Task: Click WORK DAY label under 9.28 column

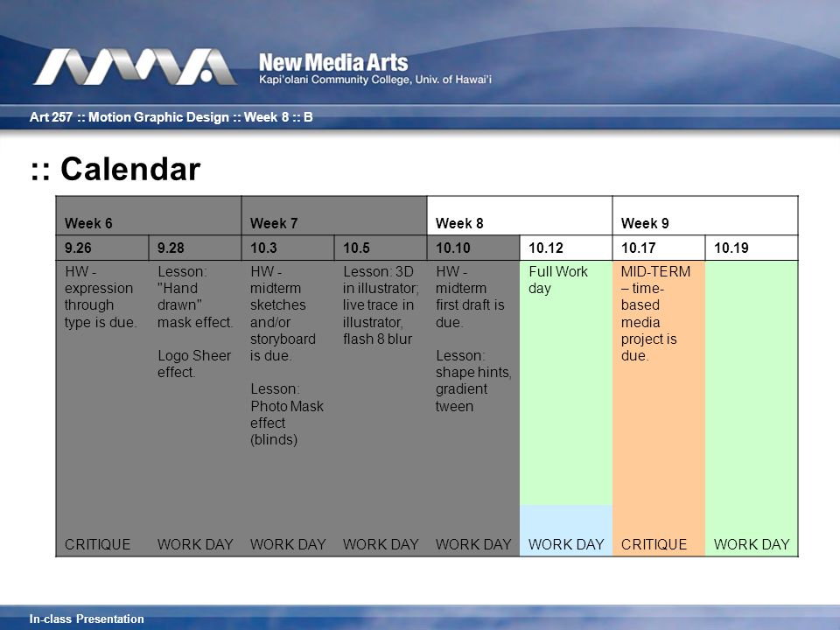Action: click(195, 544)
